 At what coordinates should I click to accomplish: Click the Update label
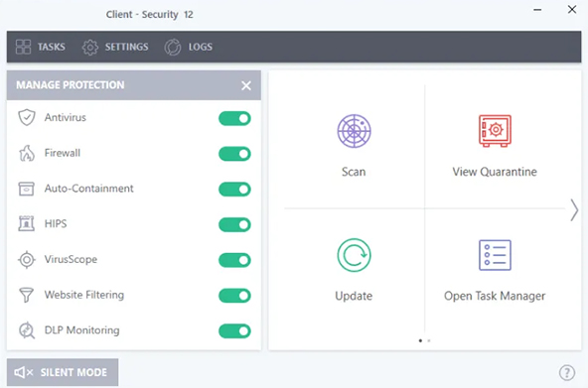click(x=354, y=296)
